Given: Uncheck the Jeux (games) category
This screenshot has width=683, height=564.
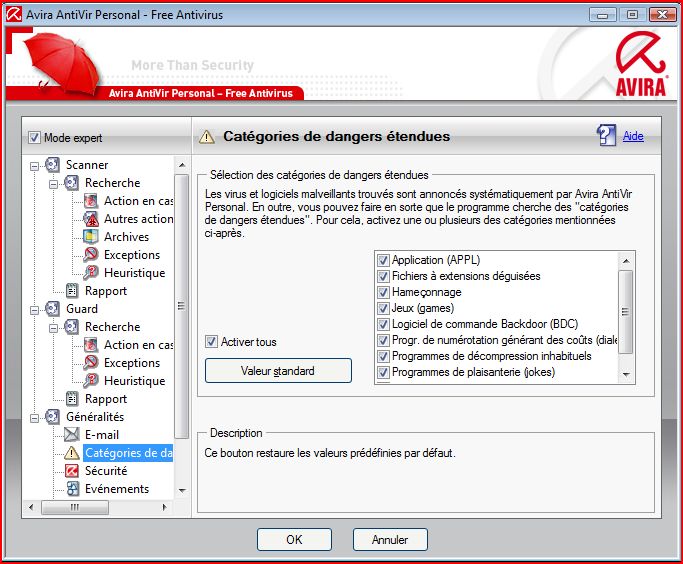Looking at the screenshot, I should click(383, 308).
